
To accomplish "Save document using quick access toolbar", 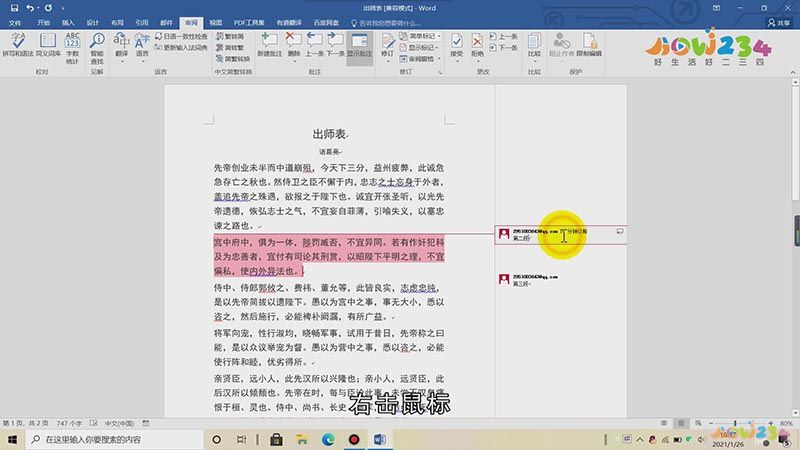I will click(x=14, y=8).
